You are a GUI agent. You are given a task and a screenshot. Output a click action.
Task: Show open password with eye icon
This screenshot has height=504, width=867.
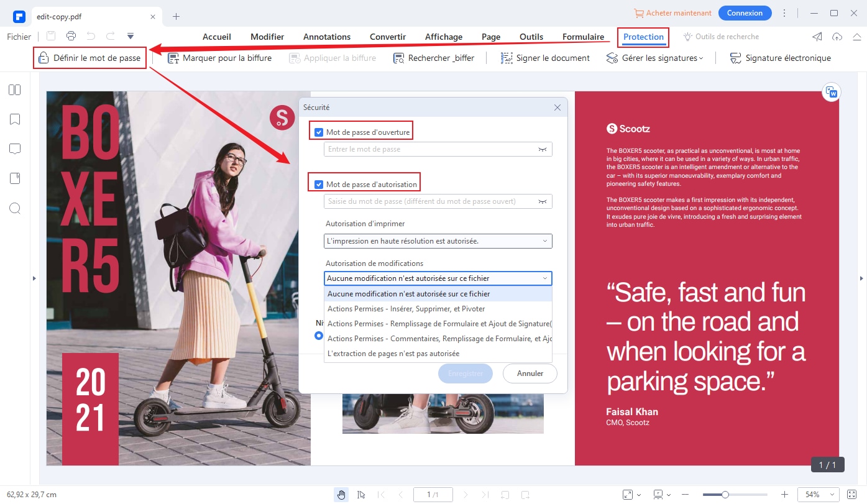point(543,150)
